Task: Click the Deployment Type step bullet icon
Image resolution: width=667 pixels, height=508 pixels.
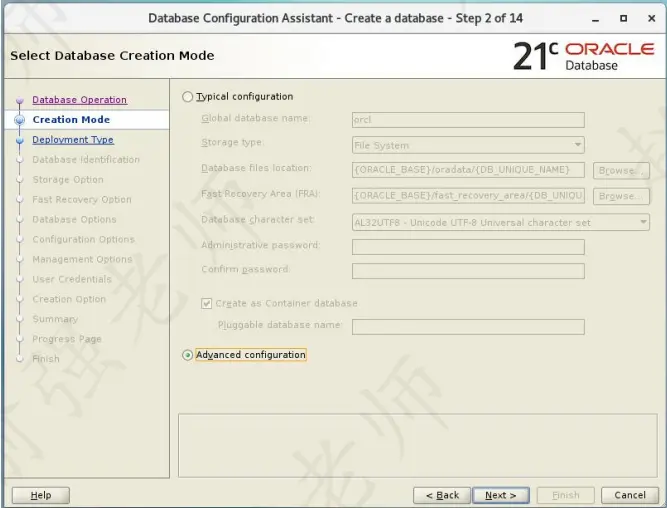Action: point(20,140)
